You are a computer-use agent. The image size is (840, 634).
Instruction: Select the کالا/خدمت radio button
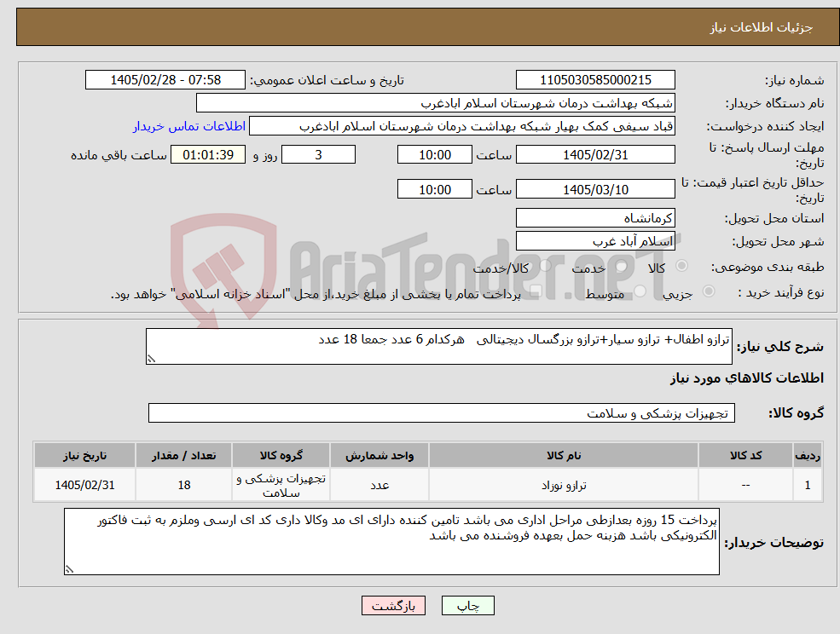545,266
